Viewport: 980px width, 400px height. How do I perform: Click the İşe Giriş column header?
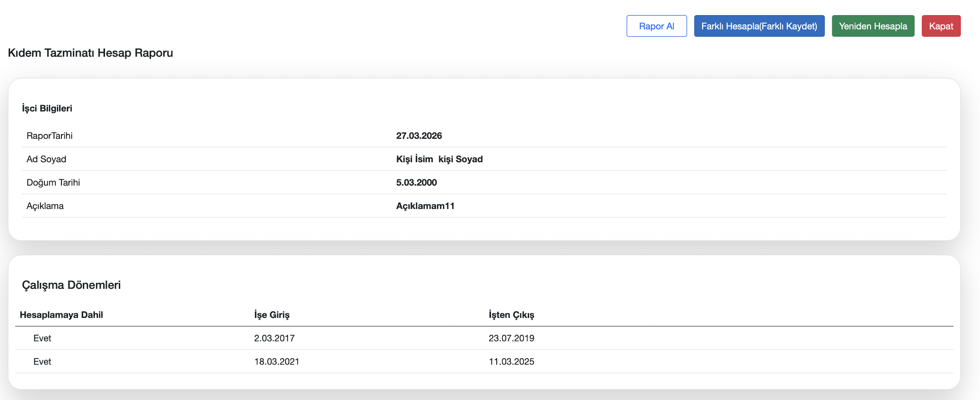tap(271, 315)
